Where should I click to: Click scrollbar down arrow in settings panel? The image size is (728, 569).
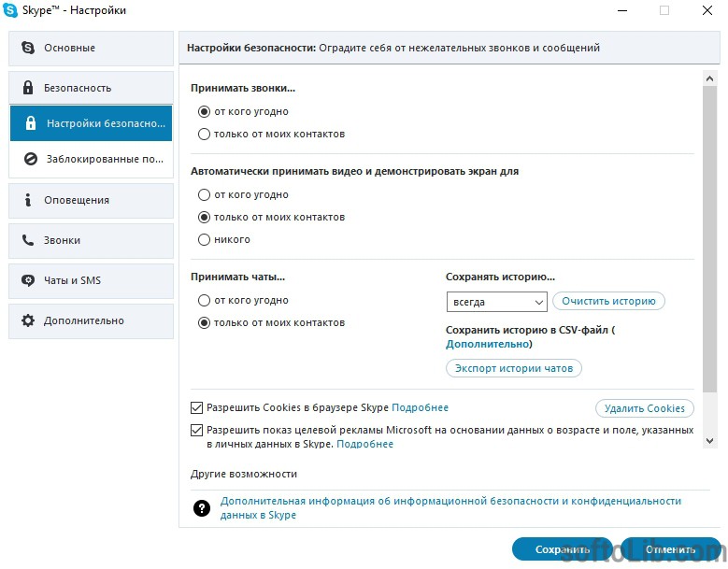coord(709,440)
